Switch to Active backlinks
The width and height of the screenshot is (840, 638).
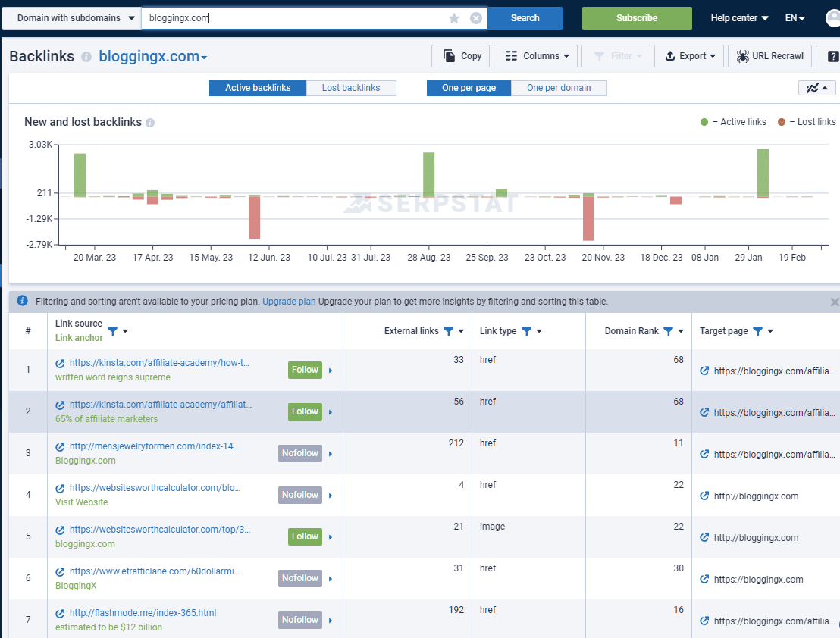pyautogui.click(x=258, y=88)
